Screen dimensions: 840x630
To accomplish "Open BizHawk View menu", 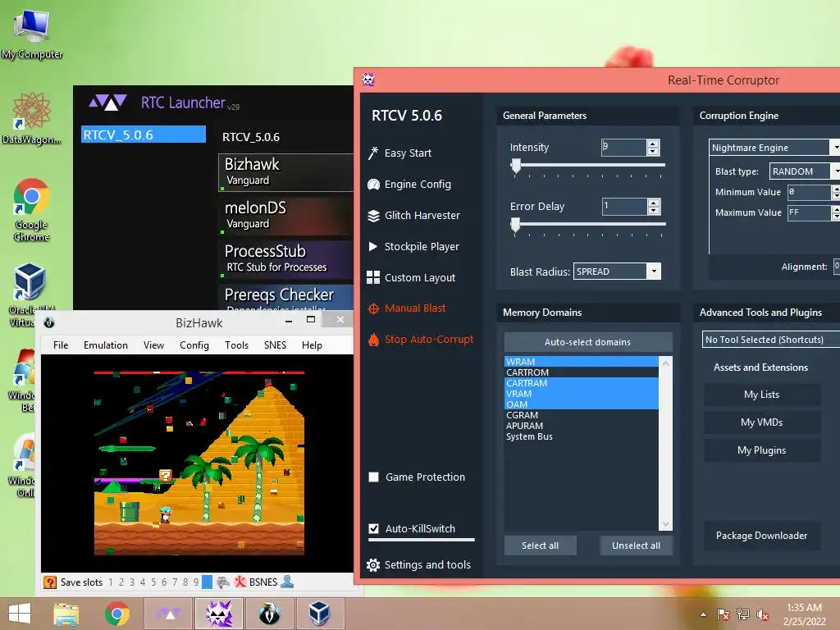I will [153, 345].
